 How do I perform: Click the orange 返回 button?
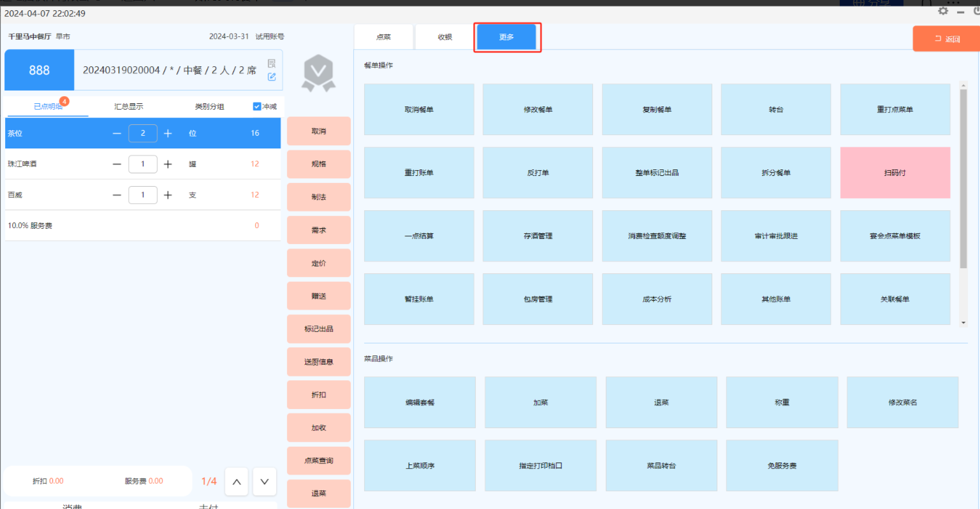coord(946,39)
